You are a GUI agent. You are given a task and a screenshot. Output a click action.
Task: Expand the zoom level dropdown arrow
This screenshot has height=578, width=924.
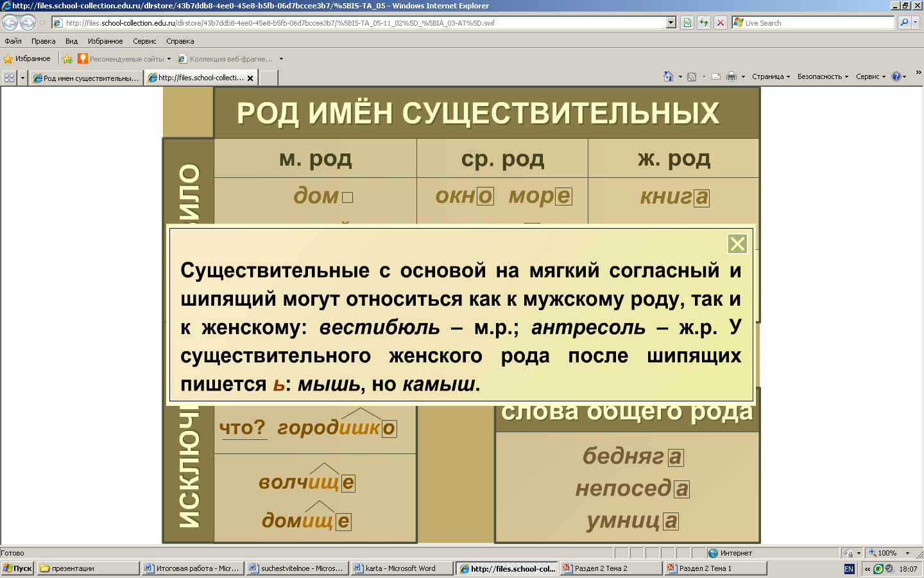click(x=907, y=553)
